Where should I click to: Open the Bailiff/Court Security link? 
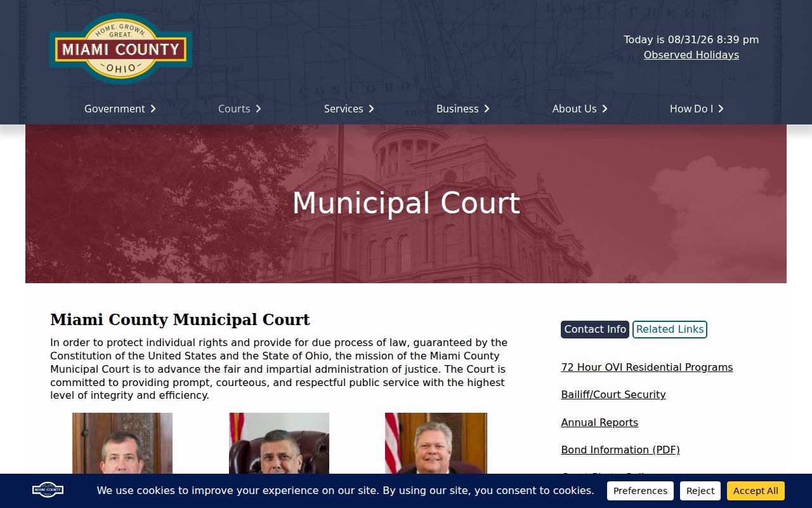click(613, 394)
